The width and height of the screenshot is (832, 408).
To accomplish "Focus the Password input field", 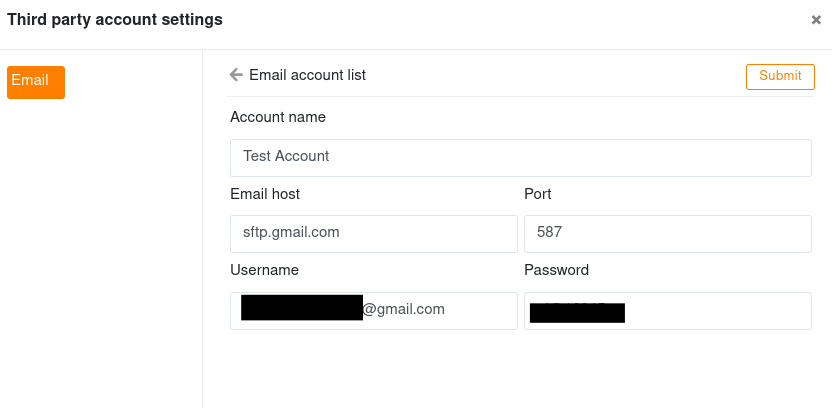I will pyautogui.click(x=668, y=311).
